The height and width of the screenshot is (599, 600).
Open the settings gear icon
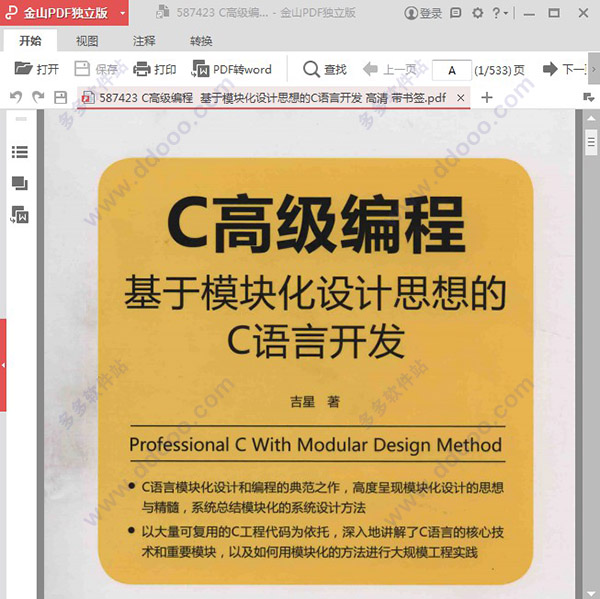tap(477, 13)
